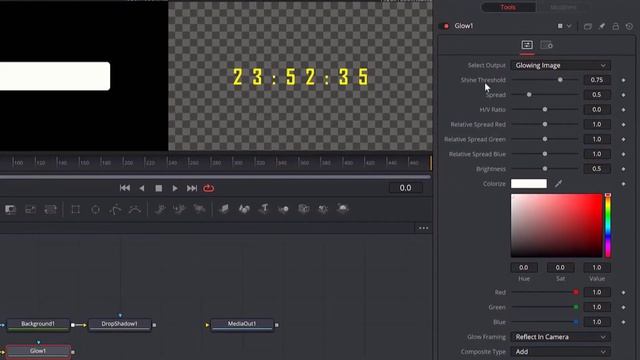This screenshot has width=640, height=360.
Task: Add a Camera3D node
Action: 304,209
